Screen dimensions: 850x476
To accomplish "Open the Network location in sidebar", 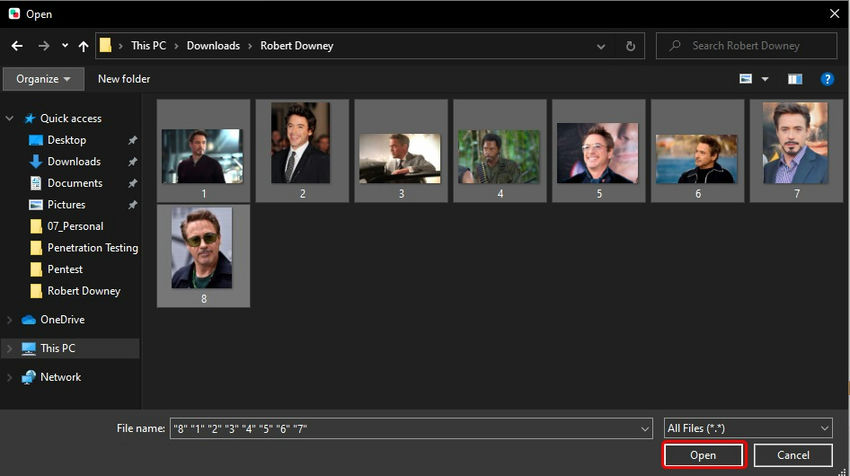I will 60,377.
